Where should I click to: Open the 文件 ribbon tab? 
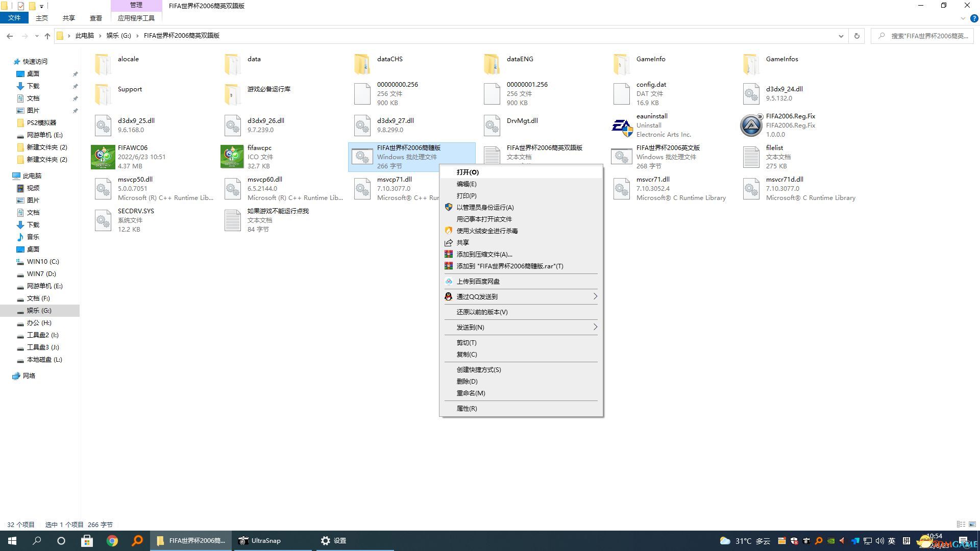point(14,18)
